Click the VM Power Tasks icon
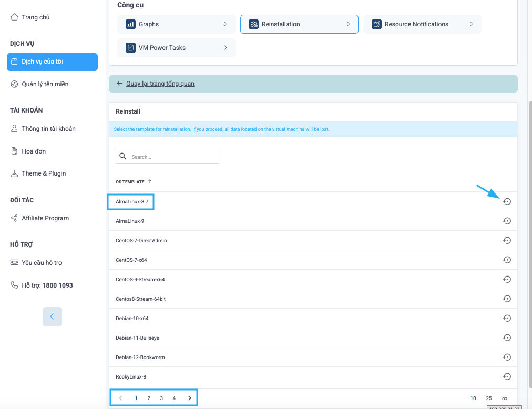This screenshot has height=409, width=532. click(x=130, y=48)
